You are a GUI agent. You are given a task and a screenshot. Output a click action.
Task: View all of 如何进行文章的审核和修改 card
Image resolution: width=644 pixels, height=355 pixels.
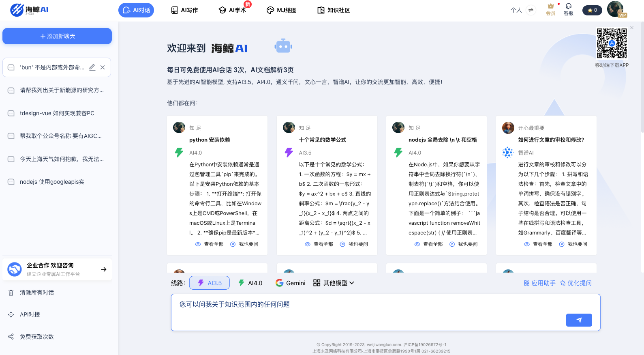538,244
